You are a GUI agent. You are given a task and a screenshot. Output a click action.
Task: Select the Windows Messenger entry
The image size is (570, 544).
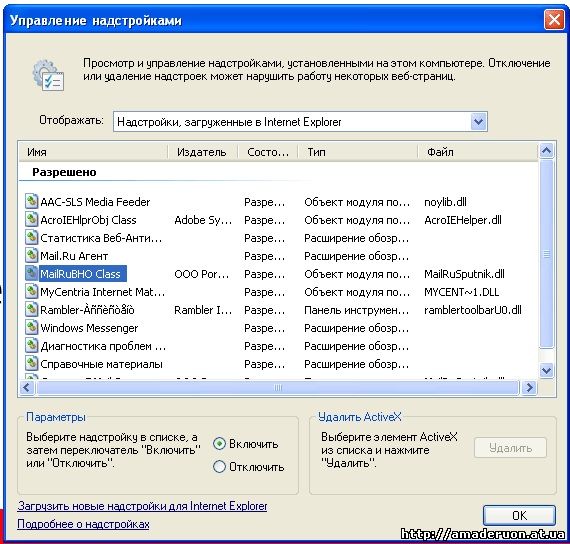point(89,328)
